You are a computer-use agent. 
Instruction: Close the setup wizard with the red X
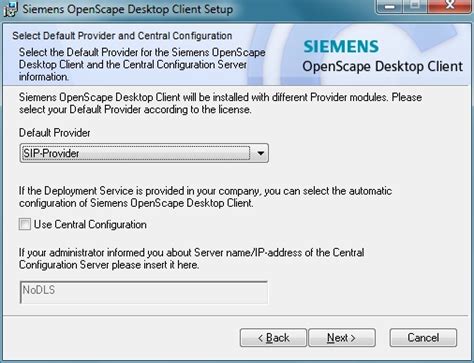[450, 6]
